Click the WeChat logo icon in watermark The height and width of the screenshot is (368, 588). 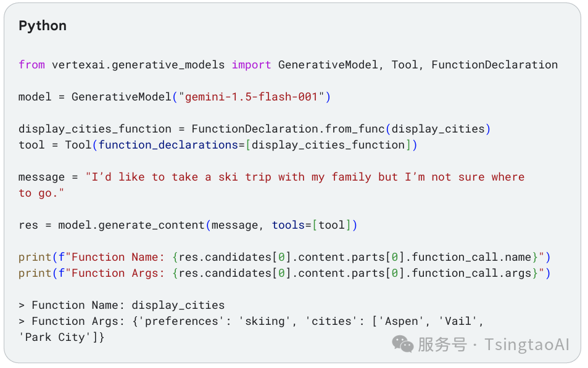pos(402,343)
